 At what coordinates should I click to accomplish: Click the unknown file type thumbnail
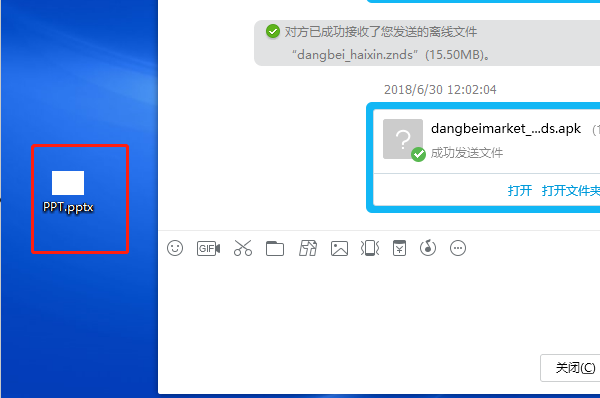pos(403,139)
